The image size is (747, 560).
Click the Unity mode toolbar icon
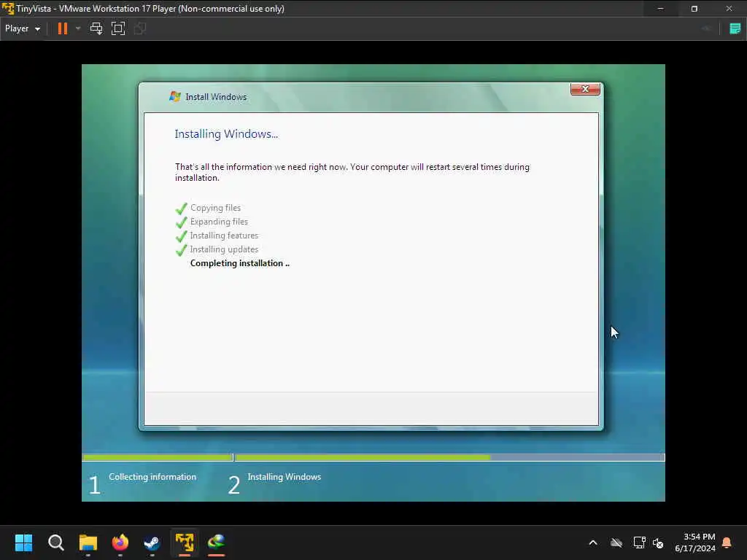coord(139,28)
